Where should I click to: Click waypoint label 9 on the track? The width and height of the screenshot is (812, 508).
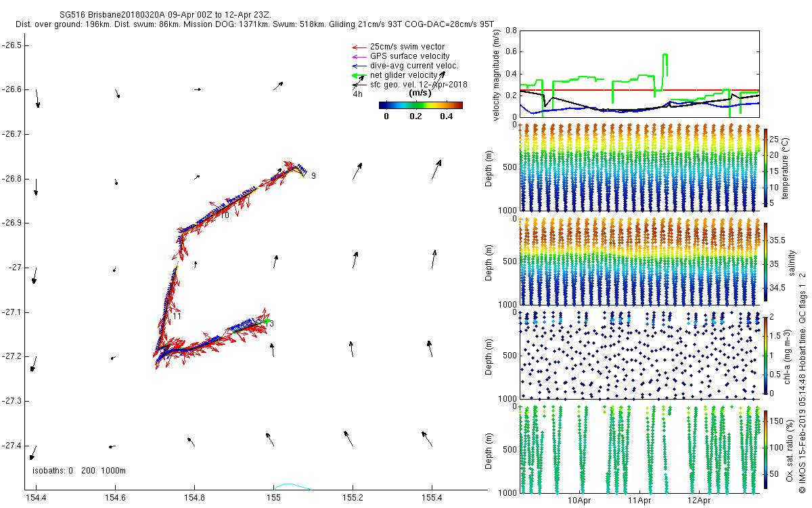tap(313, 176)
